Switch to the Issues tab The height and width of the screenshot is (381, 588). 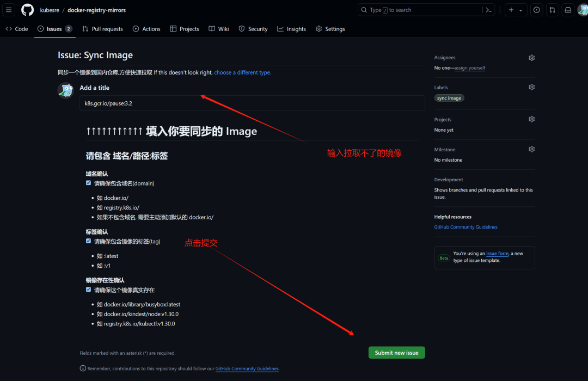(x=55, y=29)
